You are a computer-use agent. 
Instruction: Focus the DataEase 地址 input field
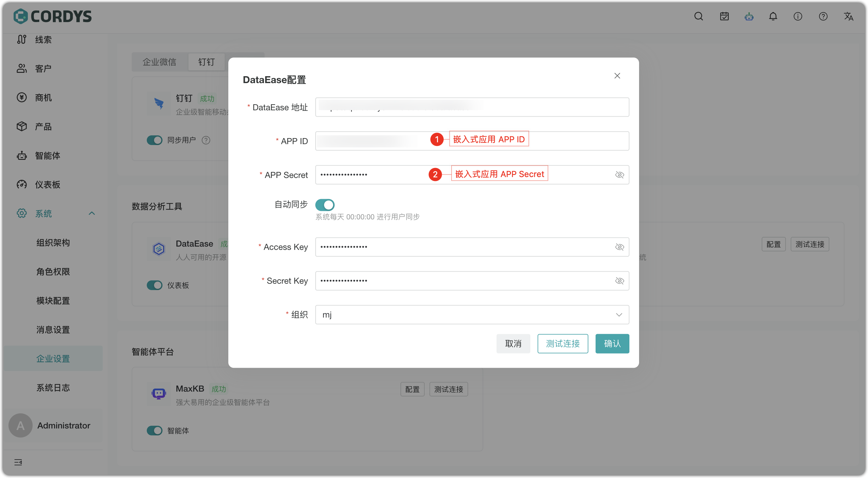click(x=472, y=107)
